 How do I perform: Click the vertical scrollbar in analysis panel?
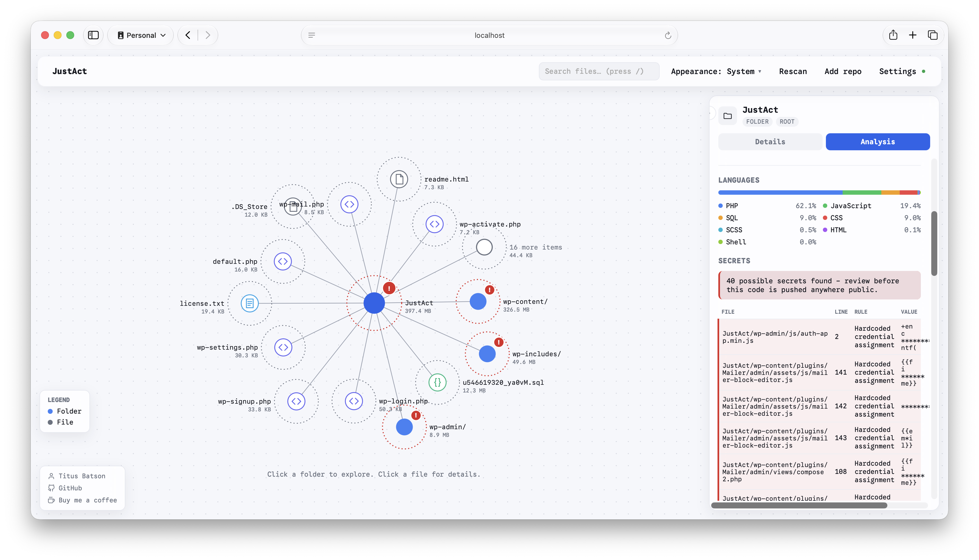934,244
